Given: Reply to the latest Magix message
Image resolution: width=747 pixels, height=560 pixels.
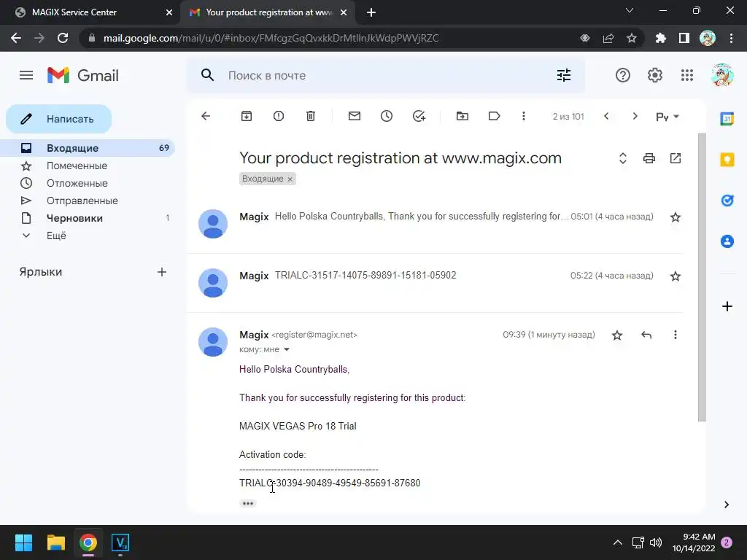Looking at the screenshot, I should coord(646,335).
